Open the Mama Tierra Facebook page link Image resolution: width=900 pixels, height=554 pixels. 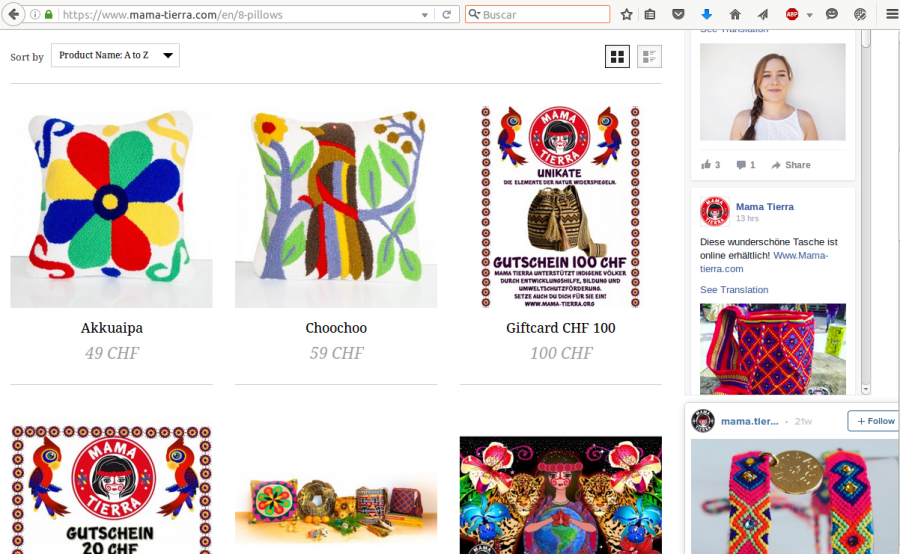point(764,206)
